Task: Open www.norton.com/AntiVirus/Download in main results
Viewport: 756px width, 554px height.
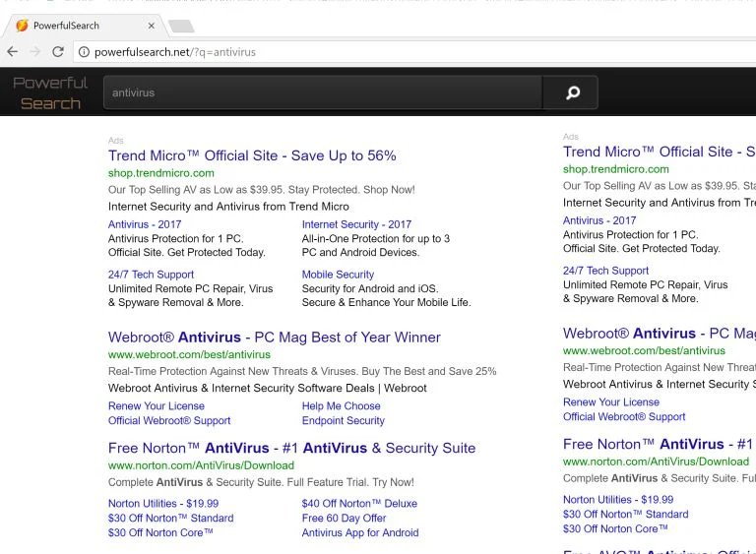Action: pyautogui.click(x=201, y=465)
